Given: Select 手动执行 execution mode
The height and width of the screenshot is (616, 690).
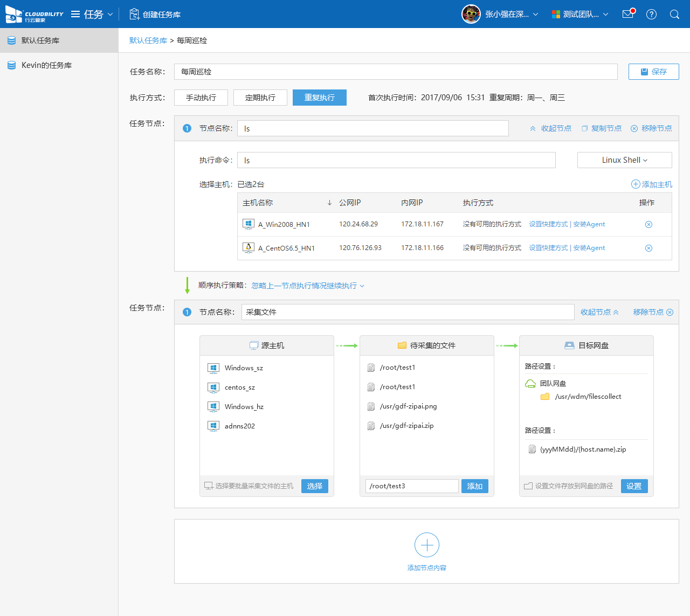Looking at the screenshot, I should pyautogui.click(x=201, y=98).
